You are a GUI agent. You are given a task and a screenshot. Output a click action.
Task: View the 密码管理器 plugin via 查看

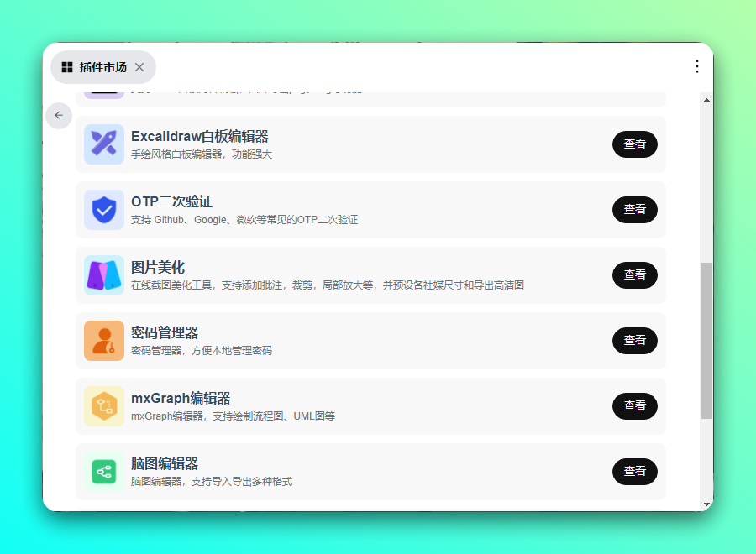[634, 341]
